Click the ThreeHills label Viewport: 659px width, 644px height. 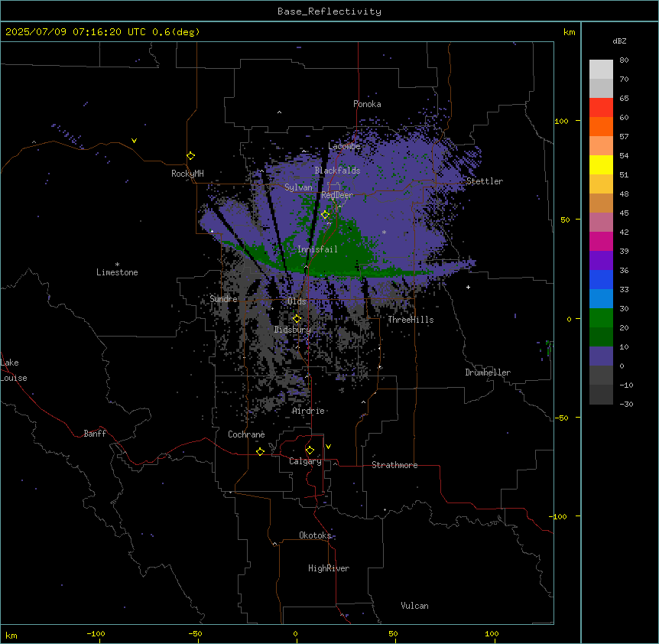[411, 320]
